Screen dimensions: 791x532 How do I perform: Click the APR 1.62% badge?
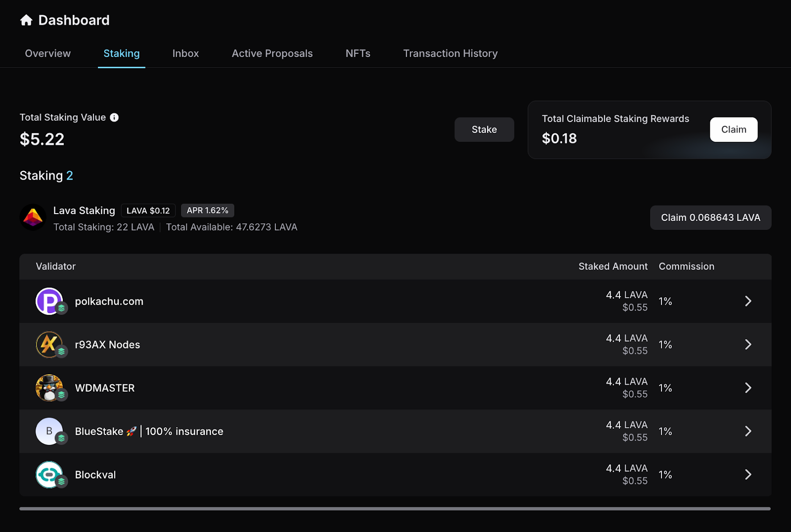208,211
